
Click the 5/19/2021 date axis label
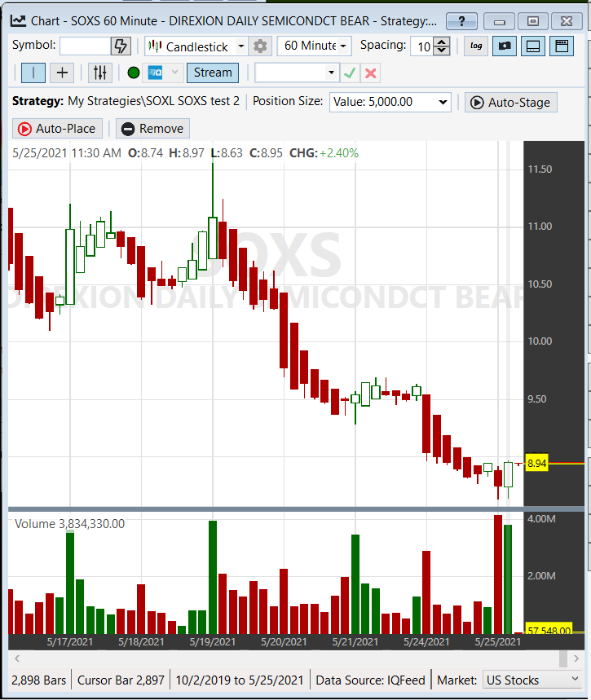pos(212,642)
